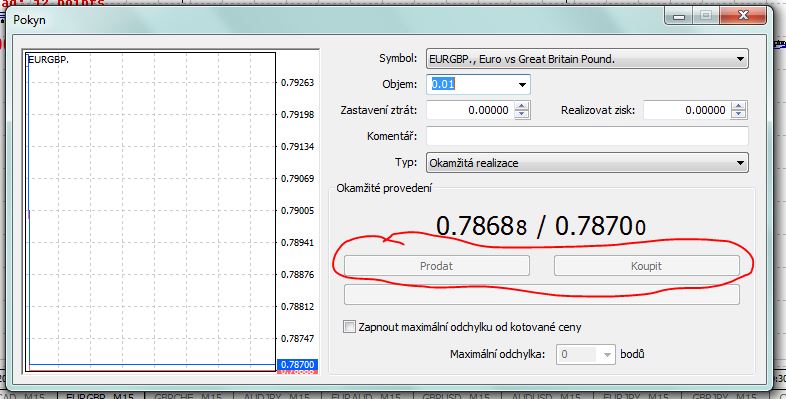Click the EURGBP tick chart area
Viewport: 786px width, 399px height.
150,212
